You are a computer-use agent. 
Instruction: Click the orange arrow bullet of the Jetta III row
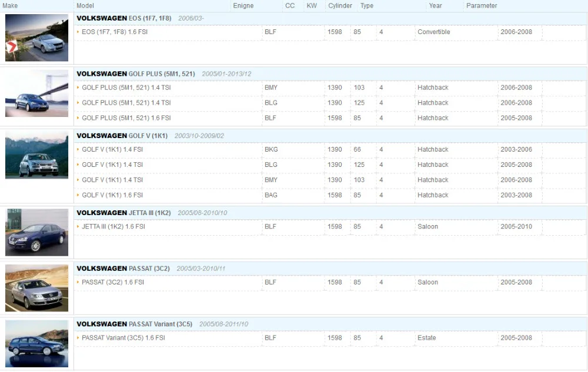click(x=78, y=226)
